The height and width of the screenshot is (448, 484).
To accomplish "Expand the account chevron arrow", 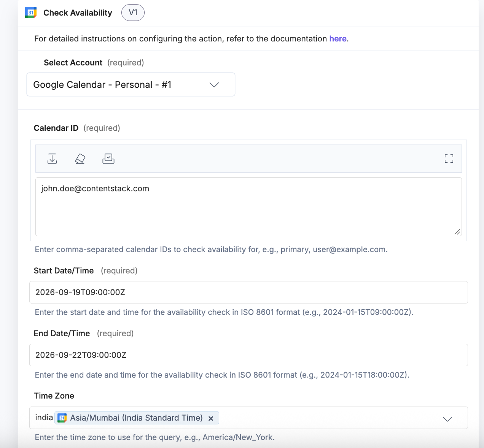I will [x=214, y=85].
